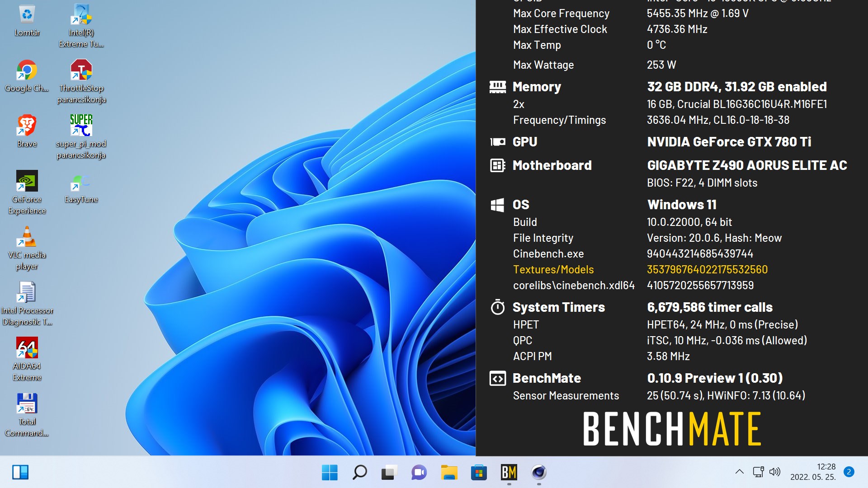Click the Cinebench.exe label
This screenshot has width=868, height=488.
[548, 254]
